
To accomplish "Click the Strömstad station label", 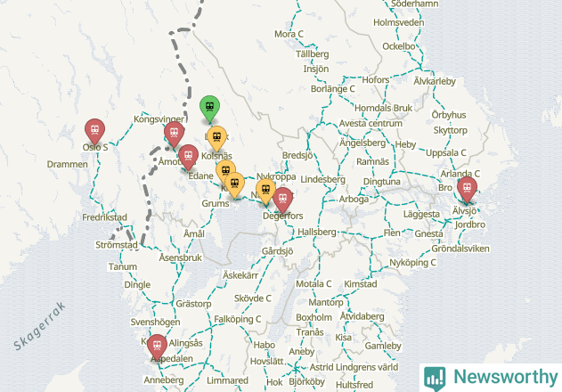I will tap(116, 245).
